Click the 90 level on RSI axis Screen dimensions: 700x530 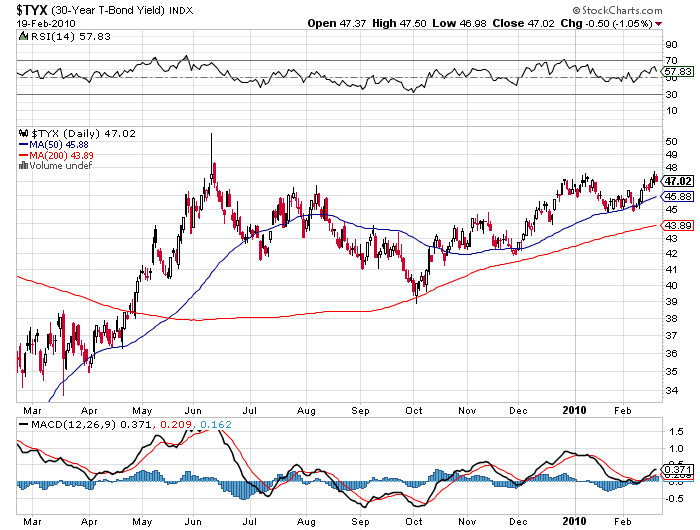[x=671, y=44]
